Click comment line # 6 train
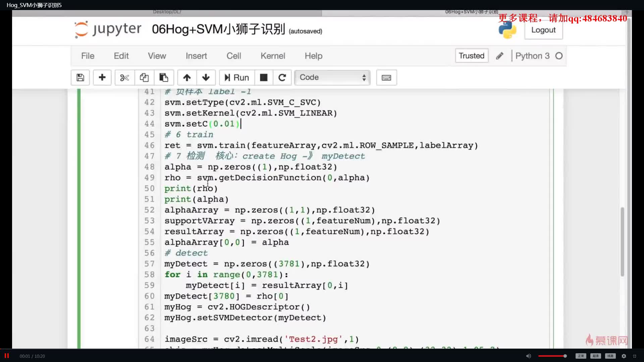Image resolution: width=644 pixels, height=362 pixels. [x=189, y=135]
